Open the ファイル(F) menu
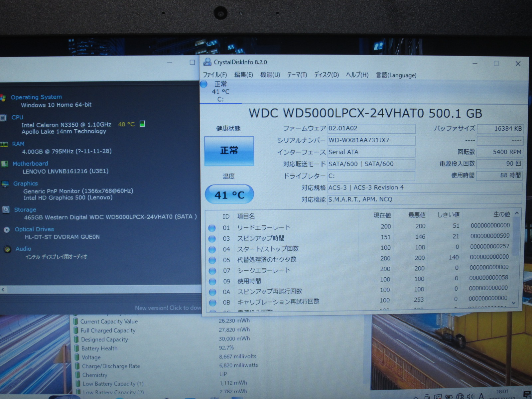 [x=215, y=75]
